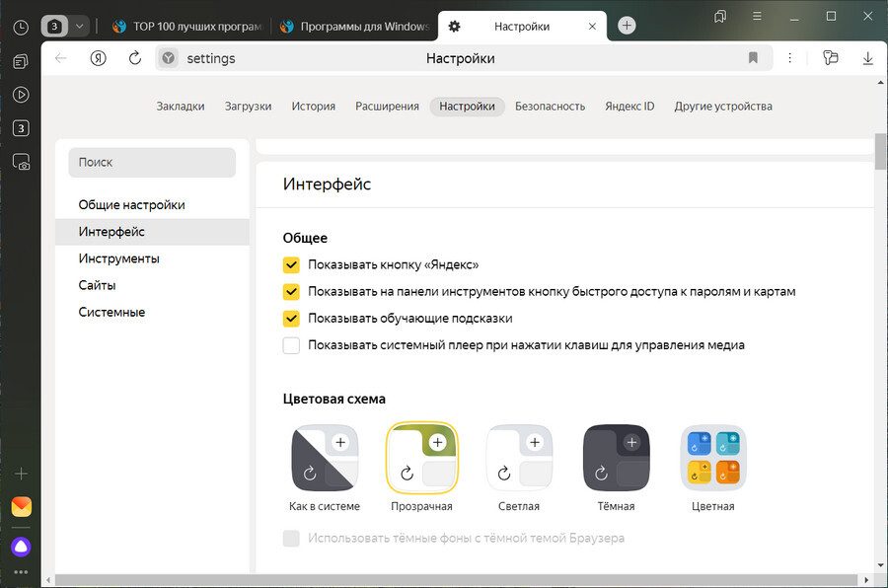Screen dimensions: 888x588
Task: Choose the "Прозрачная" color scheme
Action: click(x=422, y=458)
